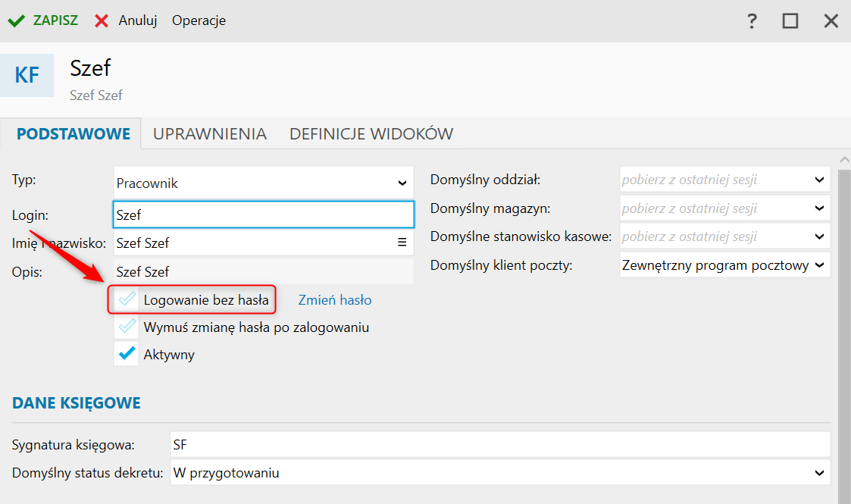Click the green ZAPISZ checkmark icon

tap(16, 21)
